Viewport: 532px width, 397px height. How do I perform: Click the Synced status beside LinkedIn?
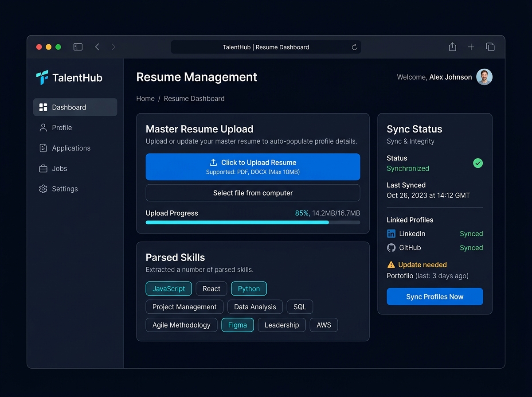[471, 234]
